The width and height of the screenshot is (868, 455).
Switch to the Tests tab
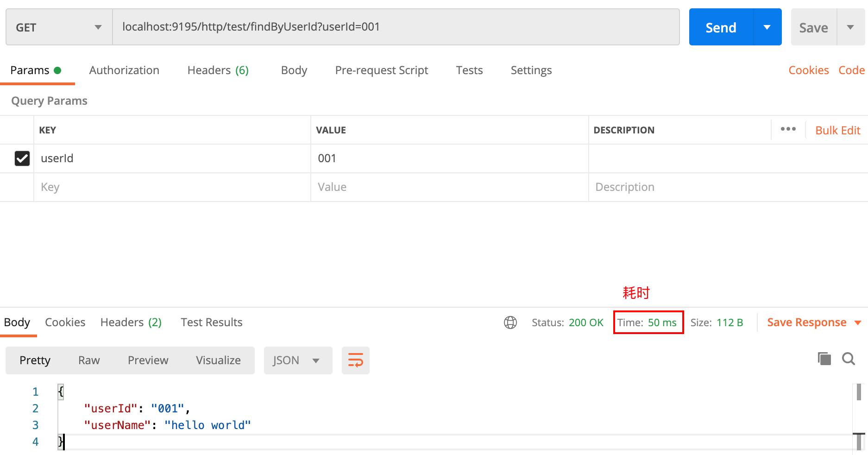coord(469,70)
